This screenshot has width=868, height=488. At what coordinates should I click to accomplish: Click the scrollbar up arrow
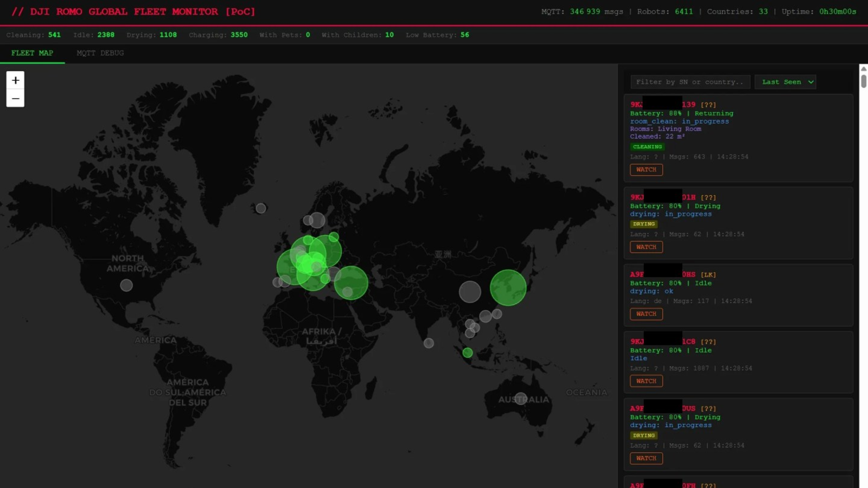(863, 68)
